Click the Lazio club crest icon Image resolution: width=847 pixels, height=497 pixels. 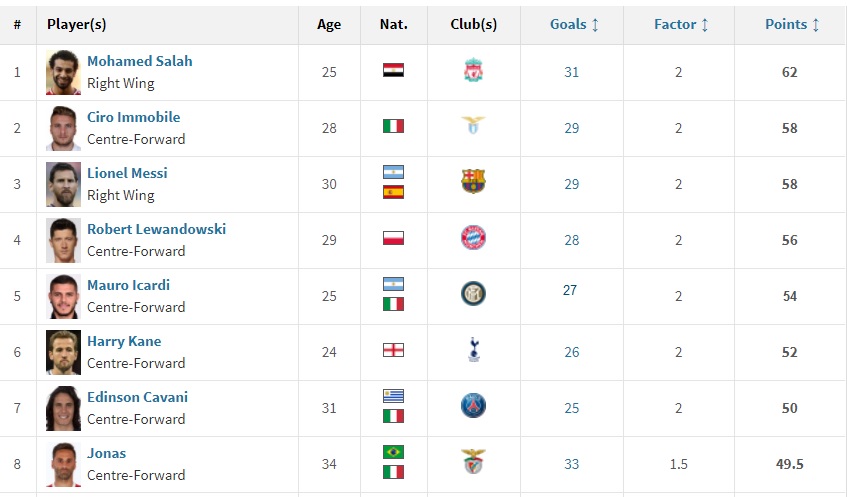pos(473,126)
